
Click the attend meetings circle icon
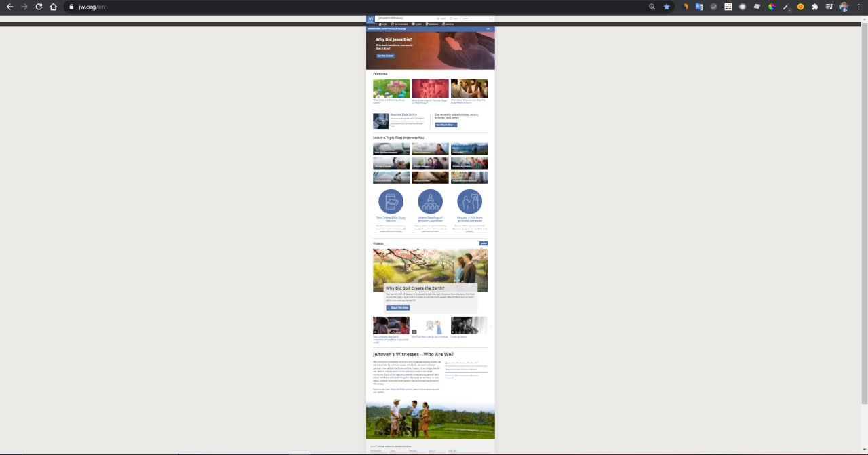click(430, 201)
